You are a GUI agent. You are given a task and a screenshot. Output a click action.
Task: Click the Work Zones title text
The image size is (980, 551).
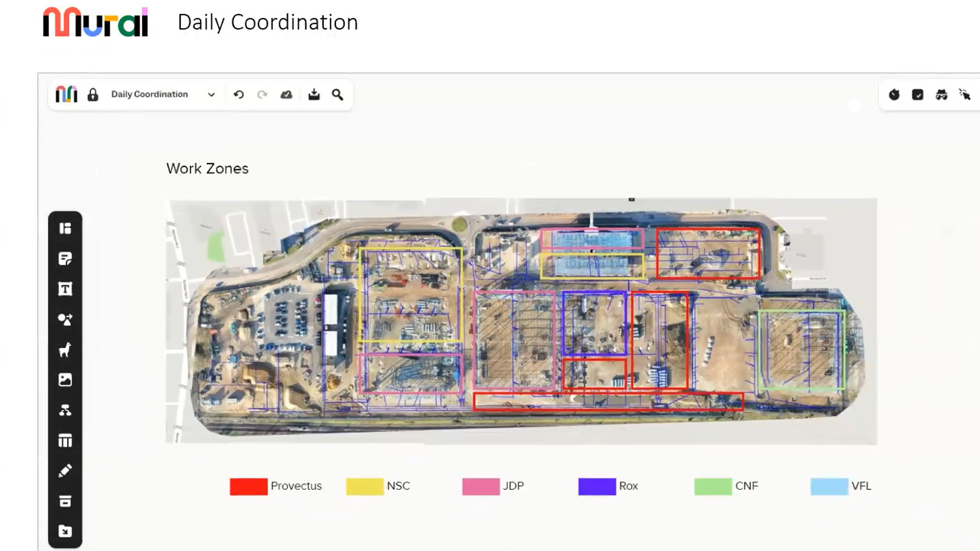click(x=207, y=168)
